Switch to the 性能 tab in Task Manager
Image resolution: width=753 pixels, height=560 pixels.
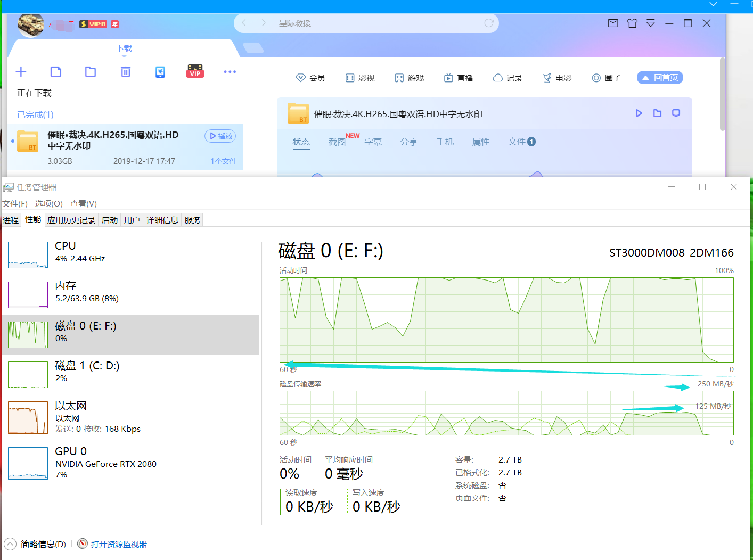click(32, 219)
